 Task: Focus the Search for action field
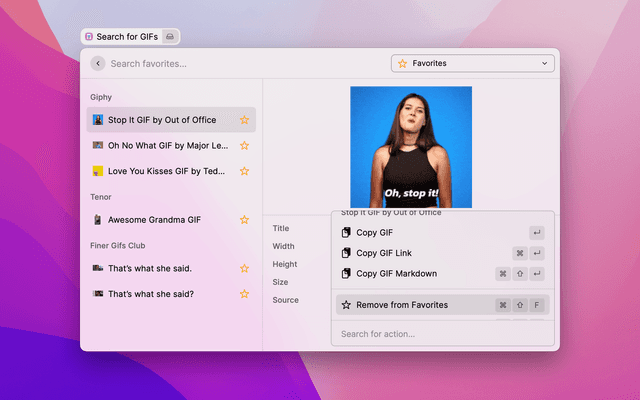tap(440, 334)
